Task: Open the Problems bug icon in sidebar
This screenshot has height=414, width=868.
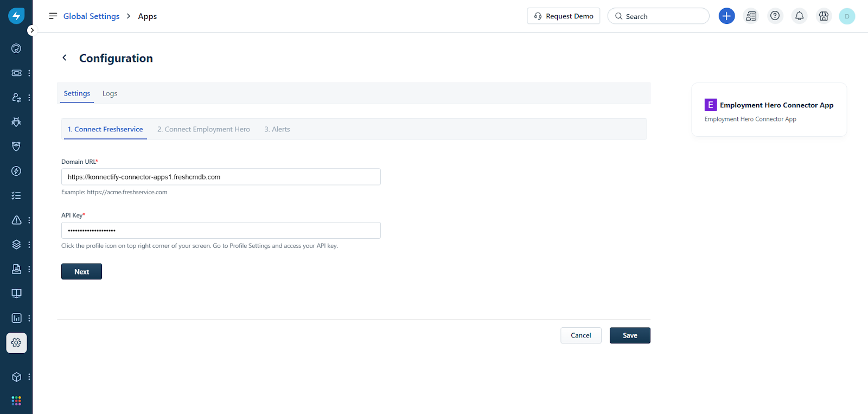Action: click(x=16, y=122)
